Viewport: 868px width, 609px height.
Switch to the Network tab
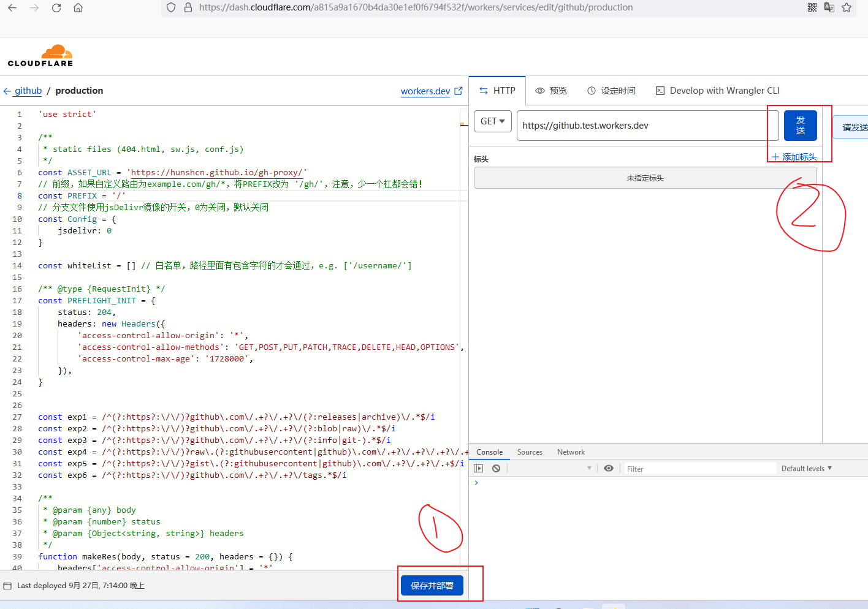point(571,452)
